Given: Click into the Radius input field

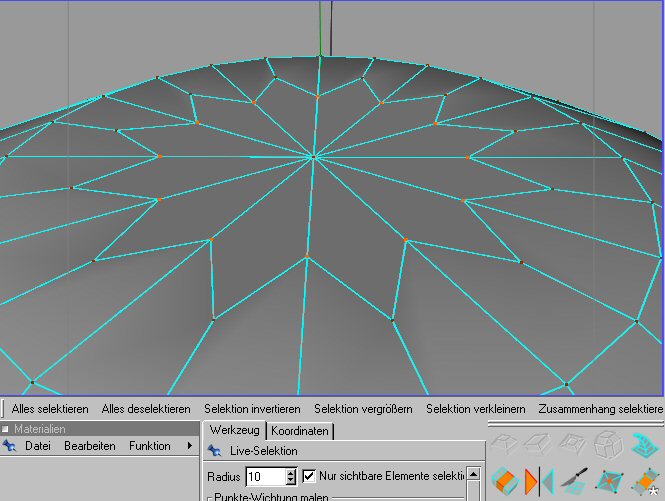Looking at the screenshot, I should click(x=265, y=477).
